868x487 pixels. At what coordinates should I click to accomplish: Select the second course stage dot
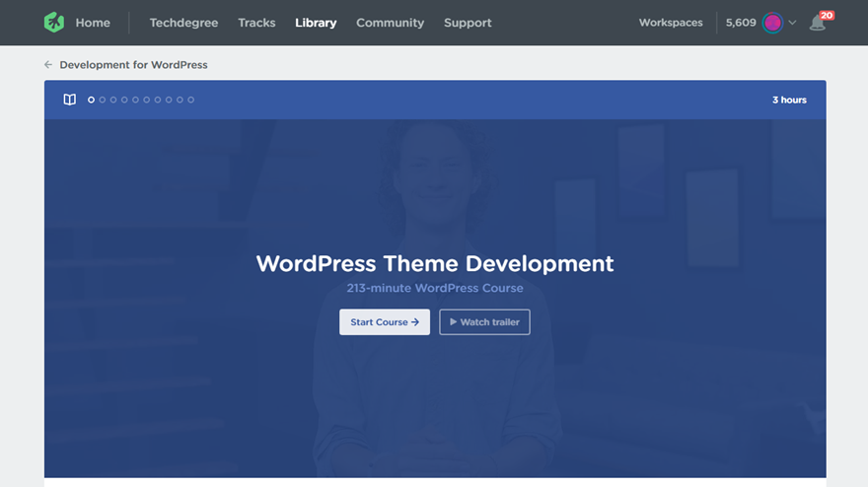103,100
